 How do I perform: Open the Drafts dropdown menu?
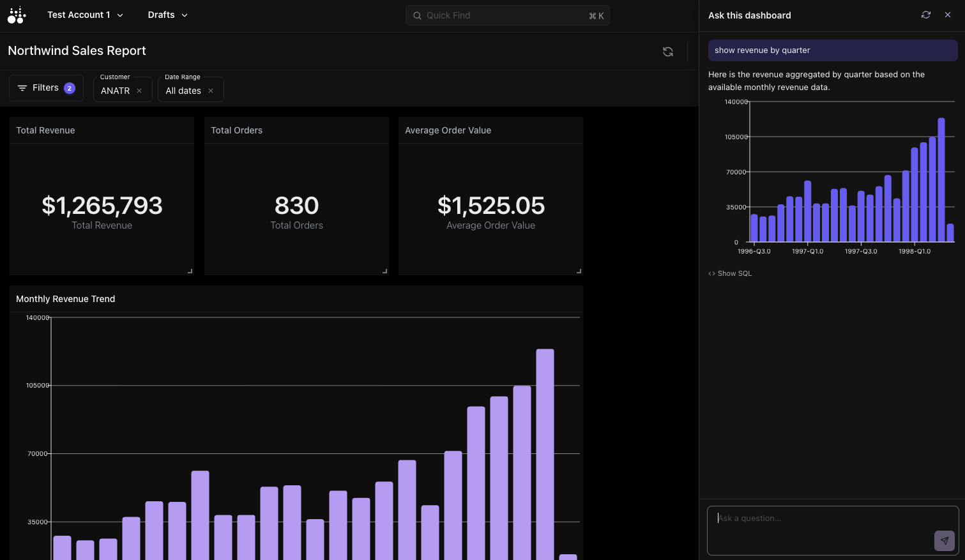[x=167, y=15]
